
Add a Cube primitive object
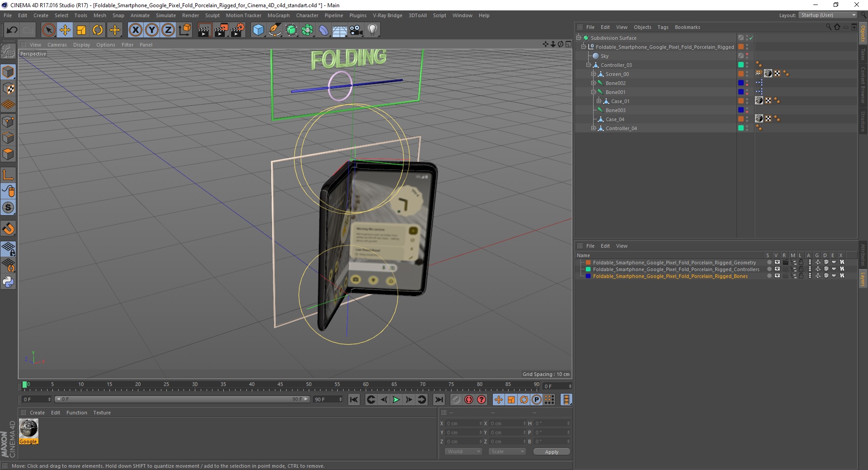(x=258, y=30)
